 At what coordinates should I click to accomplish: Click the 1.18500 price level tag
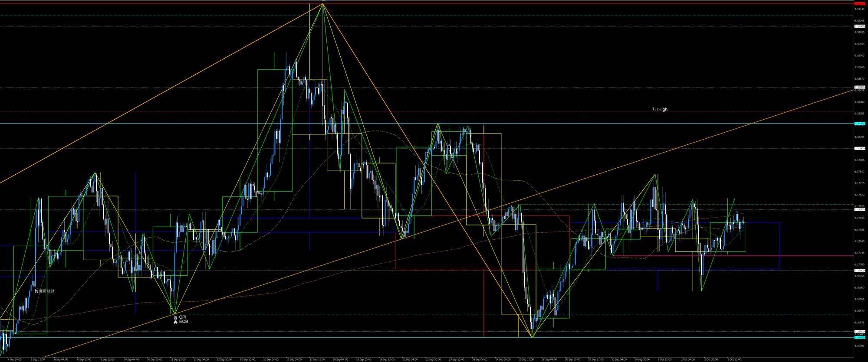(860, 87)
